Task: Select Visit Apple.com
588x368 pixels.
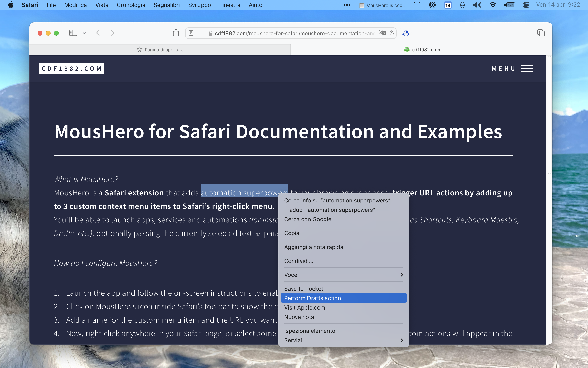Action: [x=344, y=307]
